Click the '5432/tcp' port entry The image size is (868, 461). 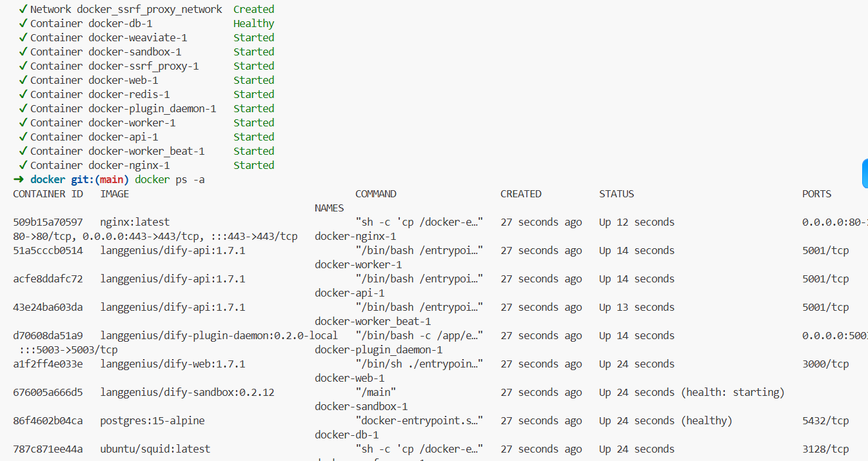(825, 421)
